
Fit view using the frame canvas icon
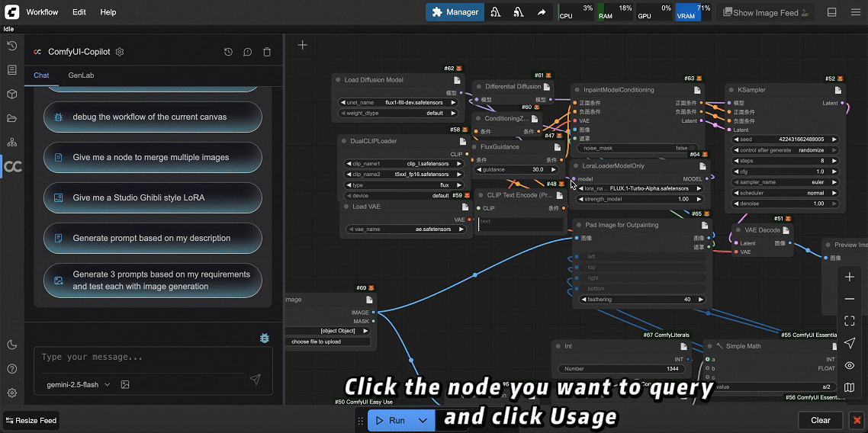(x=850, y=321)
